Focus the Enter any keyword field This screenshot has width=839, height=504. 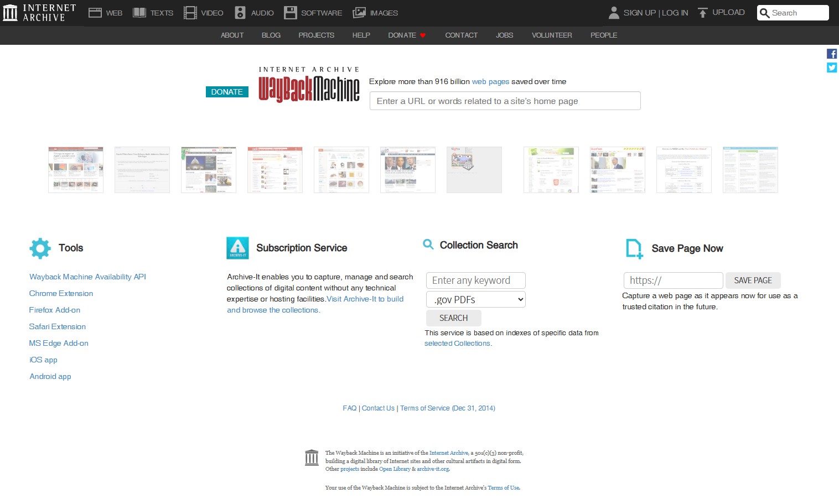coord(476,280)
